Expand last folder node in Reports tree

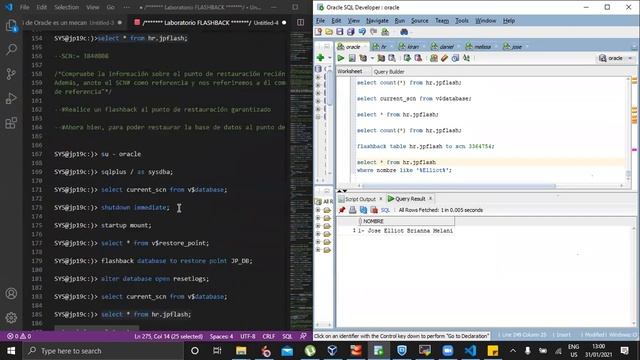[x=318, y=249]
